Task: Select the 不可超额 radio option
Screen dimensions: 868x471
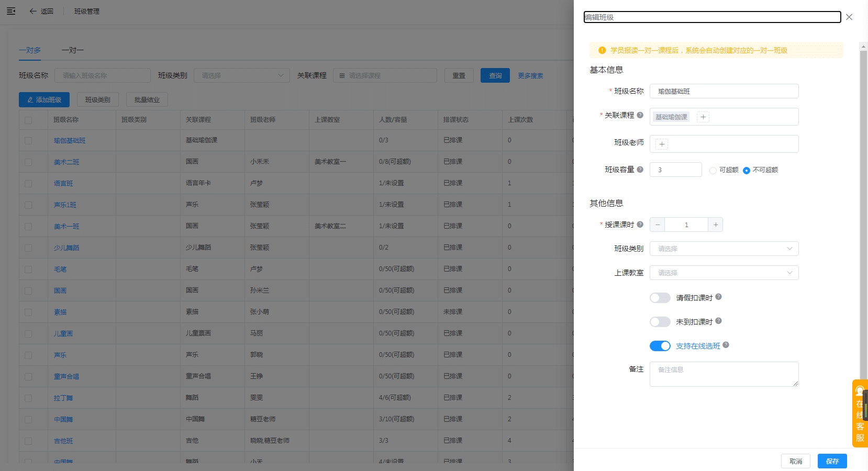Action: point(746,170)
